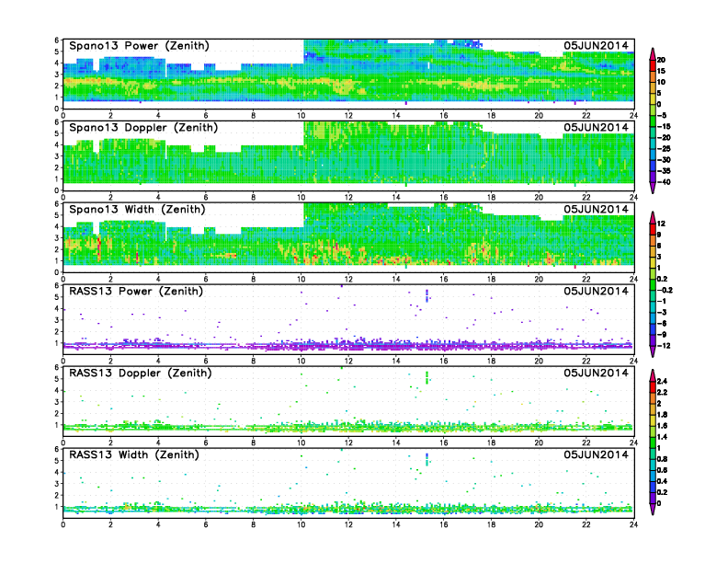This screenshot has height=563, width=728.
Task: Click the "Spano13 Width (Zenith)" panel title
Action: pos(137,209)
